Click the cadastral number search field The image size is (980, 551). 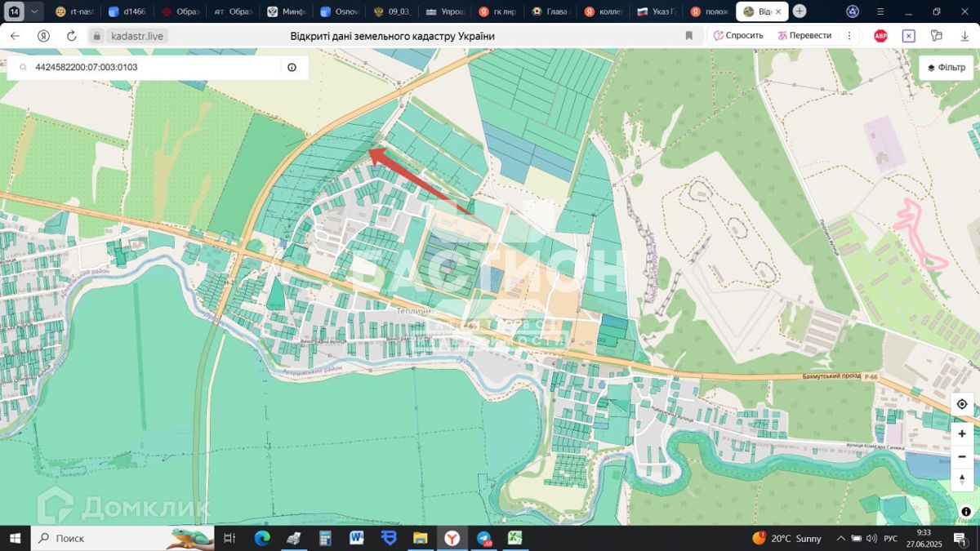[155, 68]
